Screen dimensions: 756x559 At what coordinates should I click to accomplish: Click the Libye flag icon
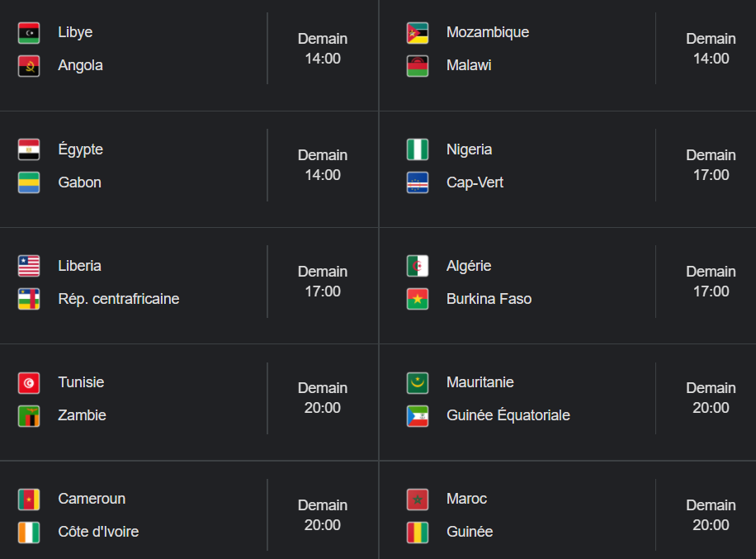[x=29, y=33]
